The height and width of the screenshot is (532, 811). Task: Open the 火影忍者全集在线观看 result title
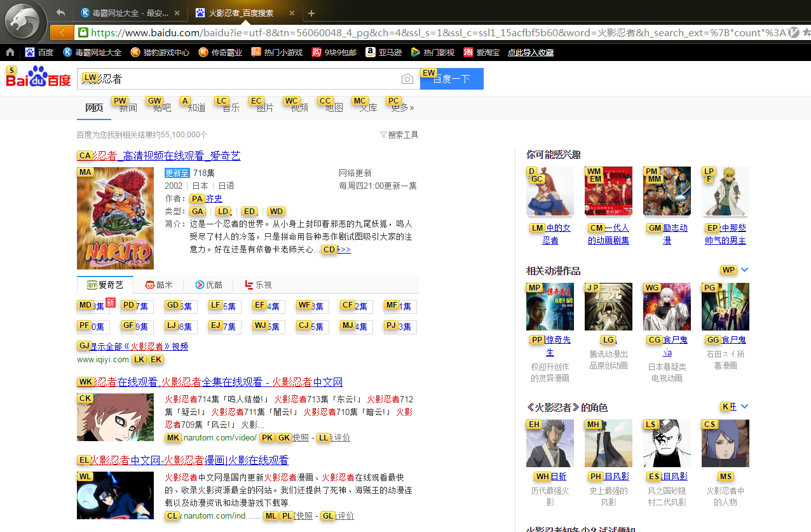[210, 382]
